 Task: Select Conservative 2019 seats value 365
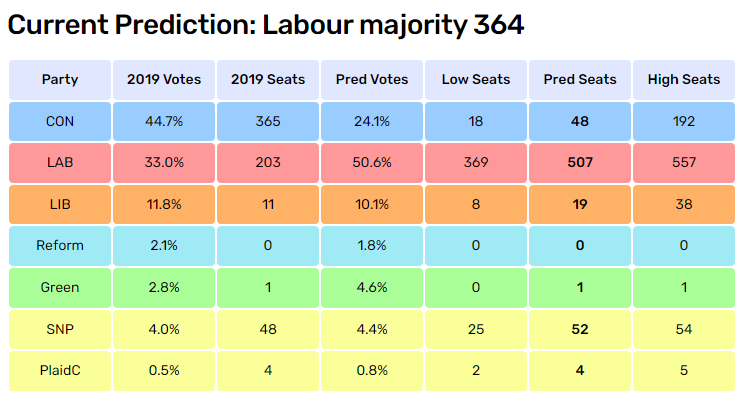tap(268, 121)
